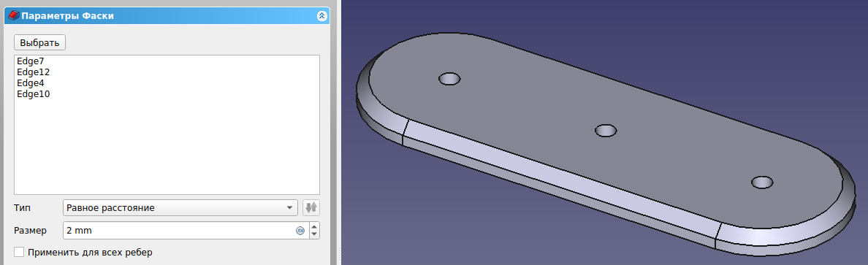This screenshot has height=265, width=868.
Task: Select Edge10 in the edge list
Action: (33, 94)
